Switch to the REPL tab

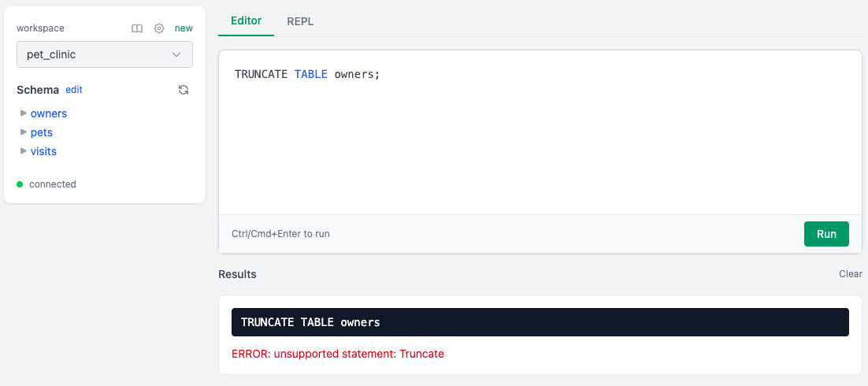tap(300, 21)
